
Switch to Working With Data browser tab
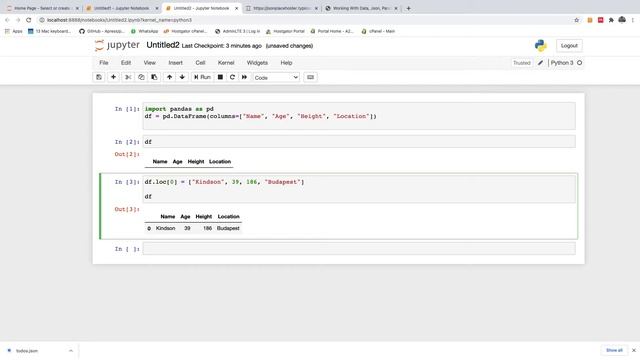(x=361, y=8)
